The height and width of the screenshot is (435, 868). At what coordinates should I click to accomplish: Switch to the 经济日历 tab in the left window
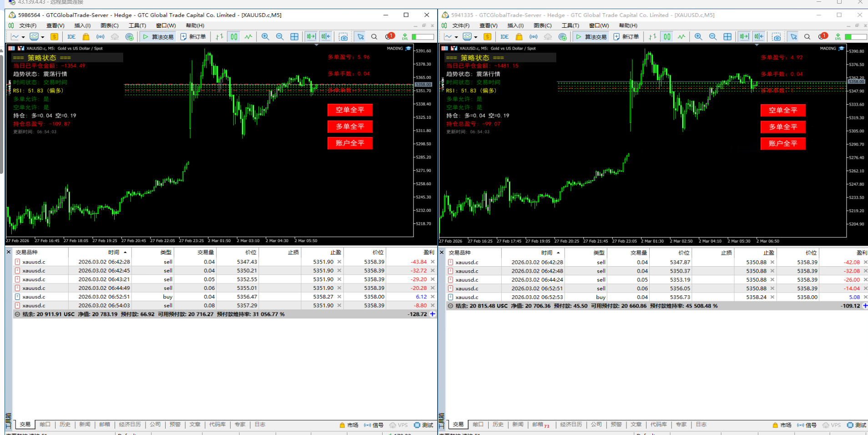130,425
